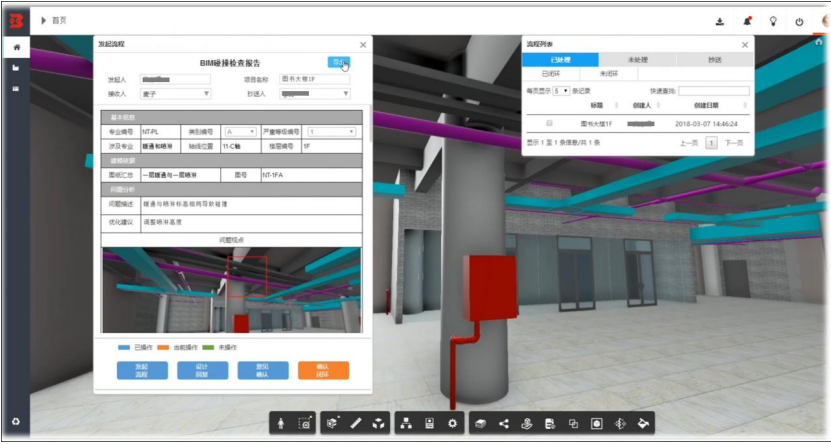The width and height of the screenshot is (831, 444).
Task: Click the problem viewpoint thumbnail image
Action: click(x=232, y=290)
